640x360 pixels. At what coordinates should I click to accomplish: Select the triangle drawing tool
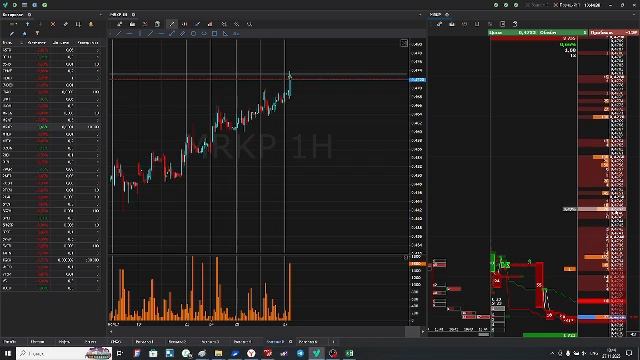225,33
